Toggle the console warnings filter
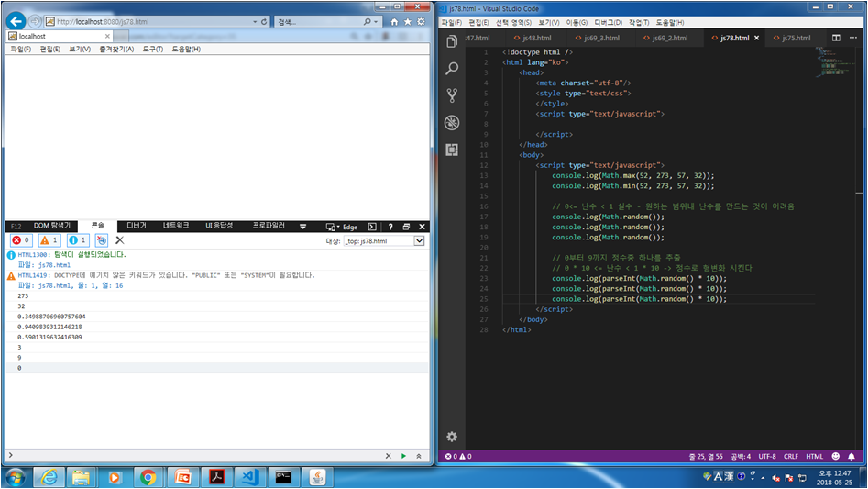This screenshot has width=868, height=489. 49,239
